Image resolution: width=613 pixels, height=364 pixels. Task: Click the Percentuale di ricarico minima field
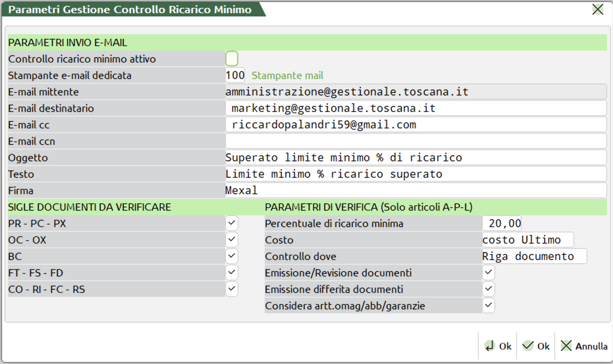tap(502, 223)
